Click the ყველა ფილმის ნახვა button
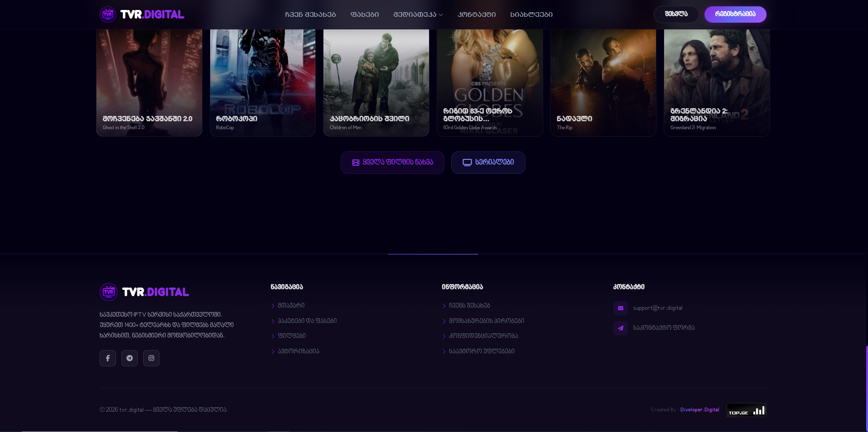This screenshot has width=868, height=432. pos(392,163)
